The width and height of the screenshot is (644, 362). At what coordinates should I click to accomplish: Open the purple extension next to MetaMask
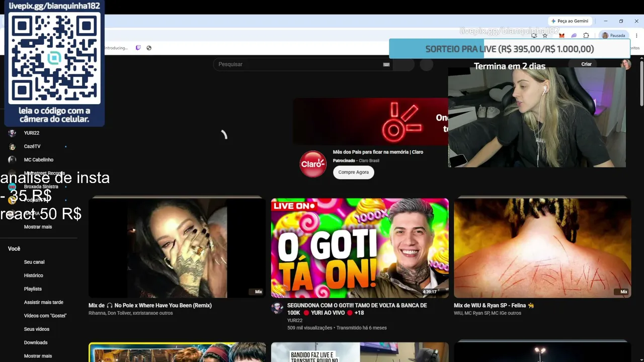(x=574, y=36)
